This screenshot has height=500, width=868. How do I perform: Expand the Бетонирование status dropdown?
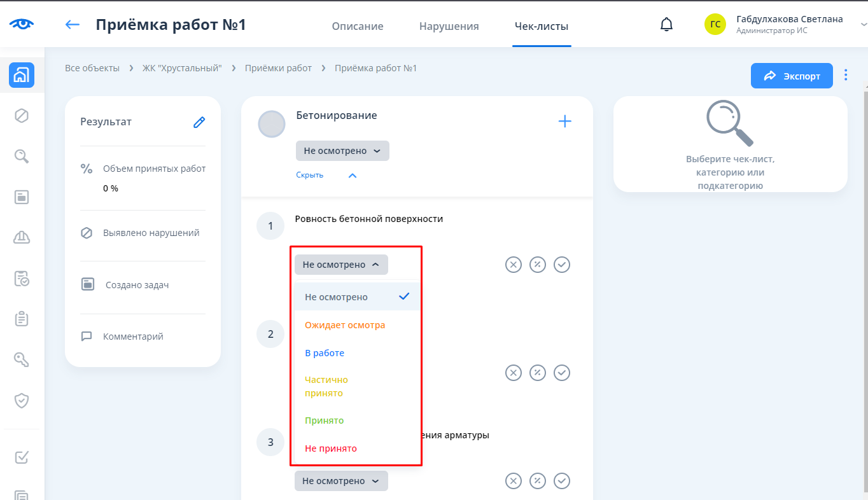(342, 151)
